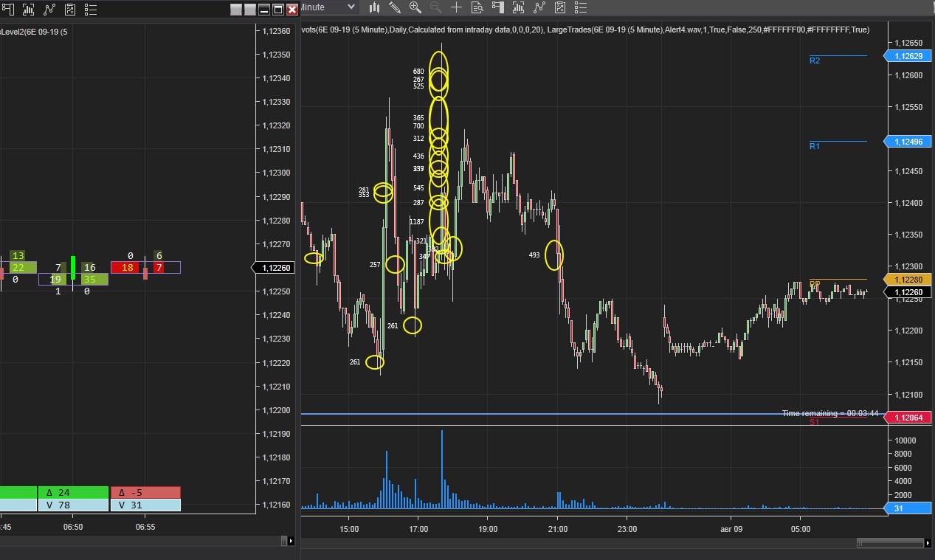Open Indicators from the right chart toolbar
935x560 pixels.
click(x=519, y=7)
